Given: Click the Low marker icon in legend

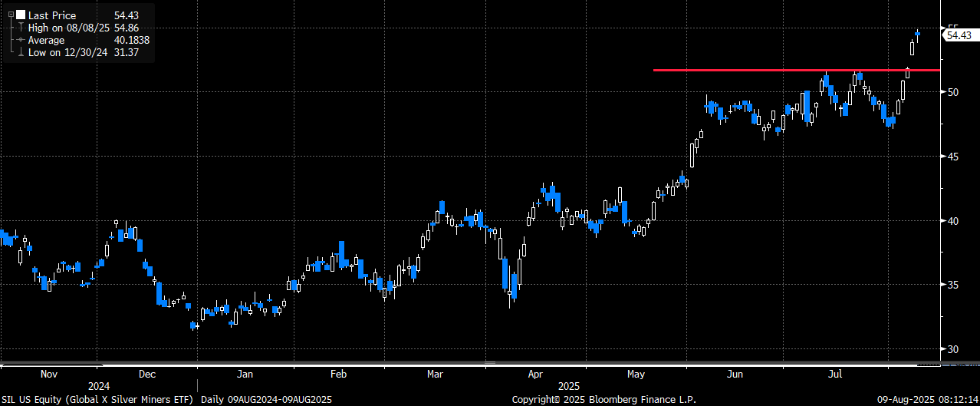Looking at the screenshot, I should tap(20, 52).
